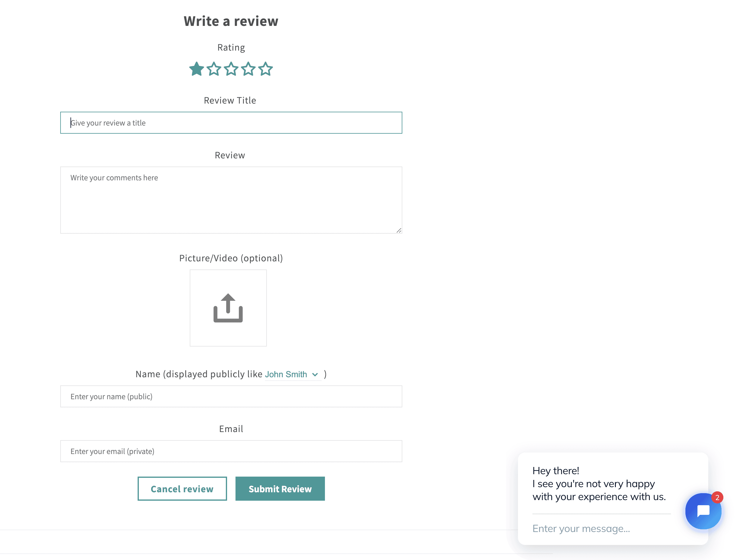Click the chat message input box
This screenshot has height=560, width=736.
pos(600,529)
